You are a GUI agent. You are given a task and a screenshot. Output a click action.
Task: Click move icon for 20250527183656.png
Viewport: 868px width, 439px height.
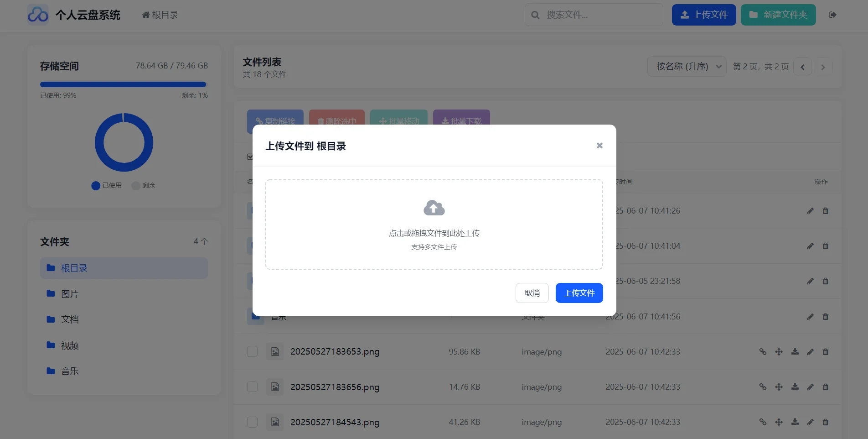[779, 387]
